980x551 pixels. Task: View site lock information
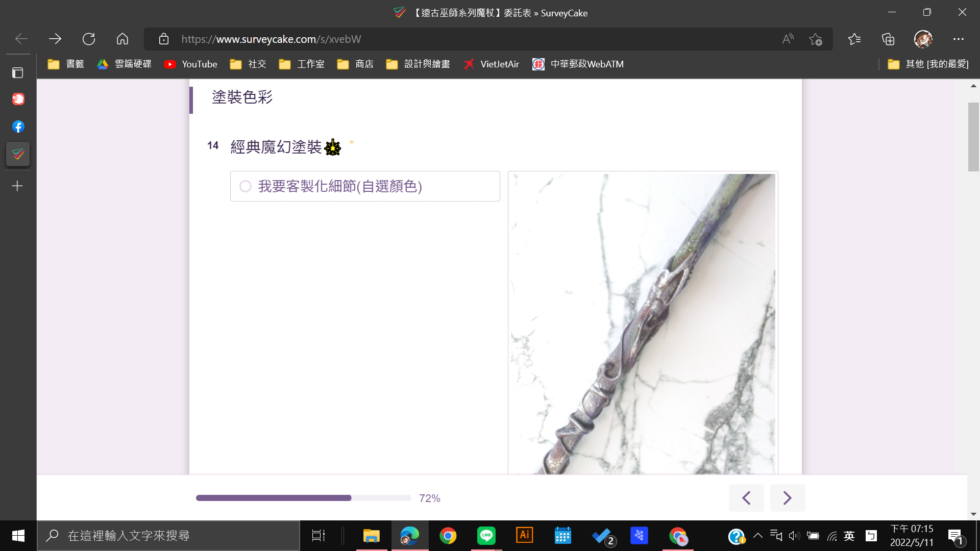pyautogui.click(x=163, y=39)
